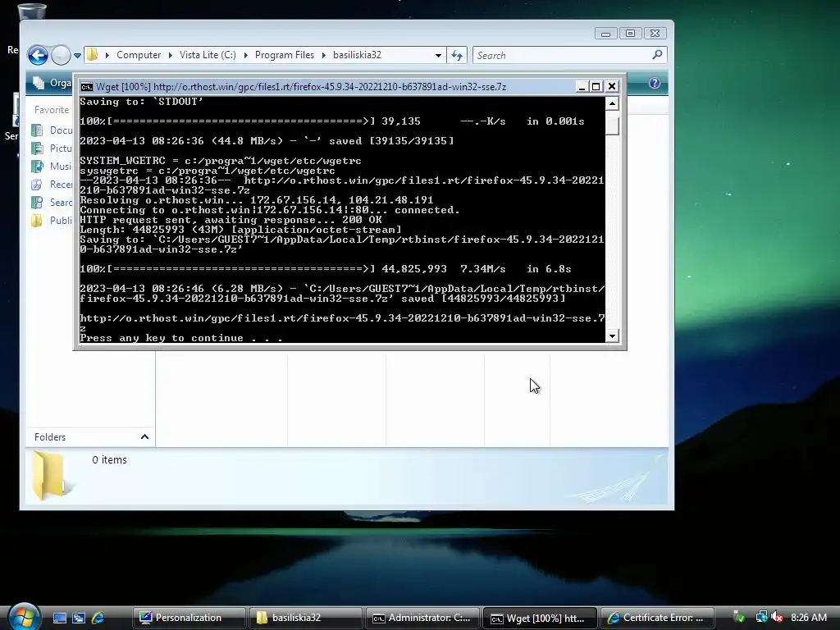
Task: Switch to Wget [100%] taskbar button
Action: (x=540, y=618)
